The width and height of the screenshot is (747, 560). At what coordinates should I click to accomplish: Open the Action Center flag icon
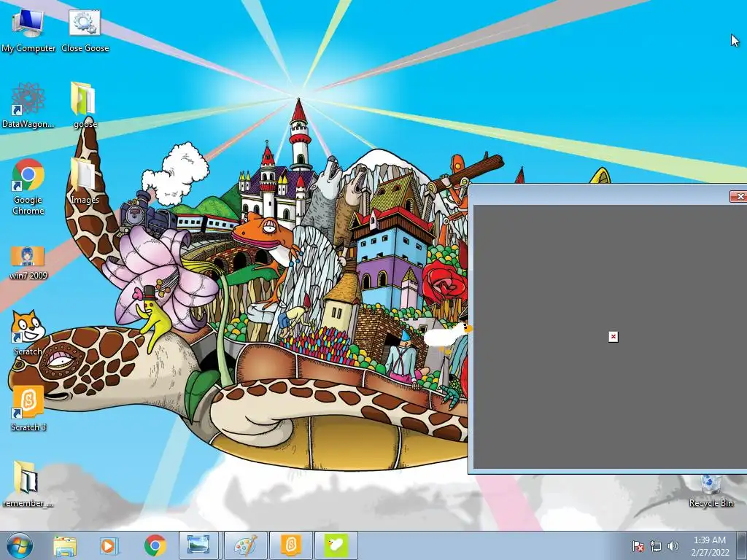coord(638,546)
